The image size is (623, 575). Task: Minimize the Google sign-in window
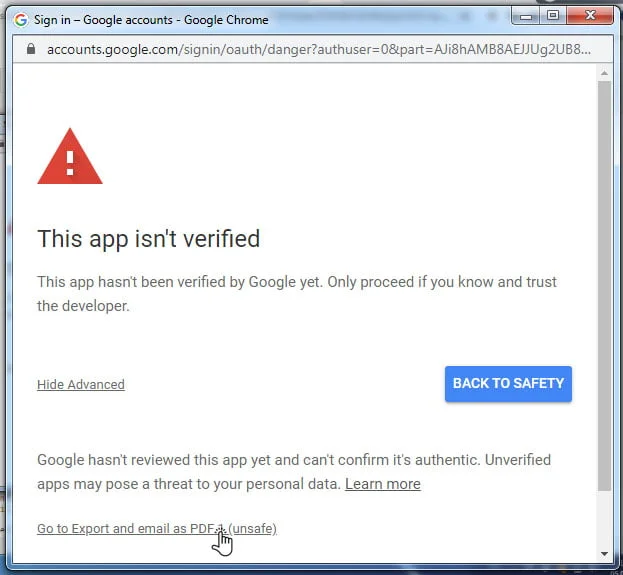526,17
